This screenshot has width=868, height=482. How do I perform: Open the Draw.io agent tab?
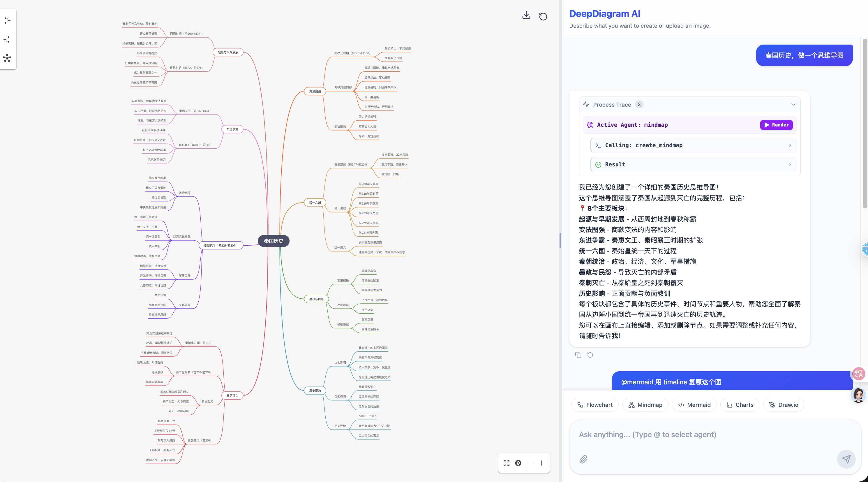(784, 404)
